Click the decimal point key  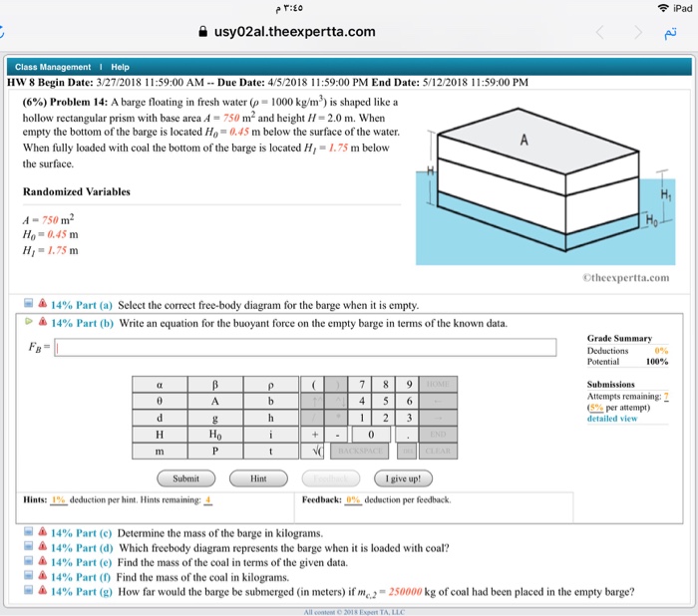pos(408,434)
